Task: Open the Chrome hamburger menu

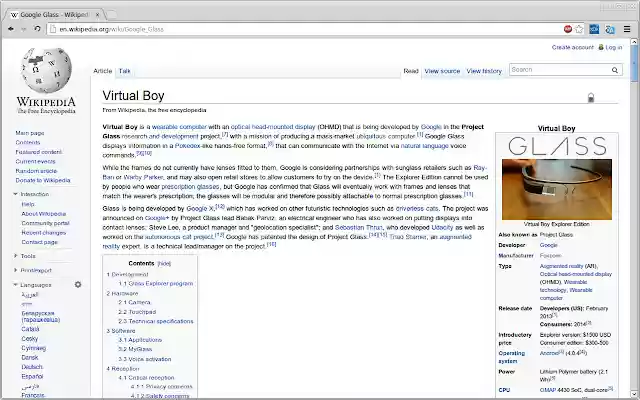Action: point(627,29)
